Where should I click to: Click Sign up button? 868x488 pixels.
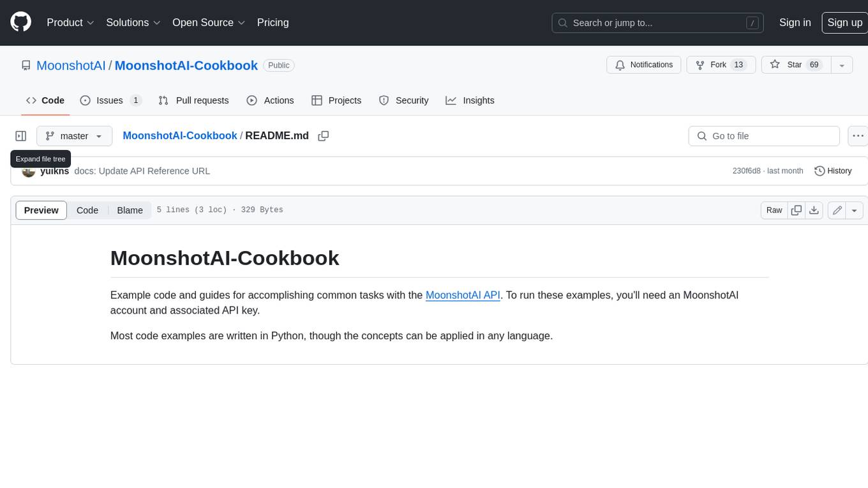coord(844,22)
